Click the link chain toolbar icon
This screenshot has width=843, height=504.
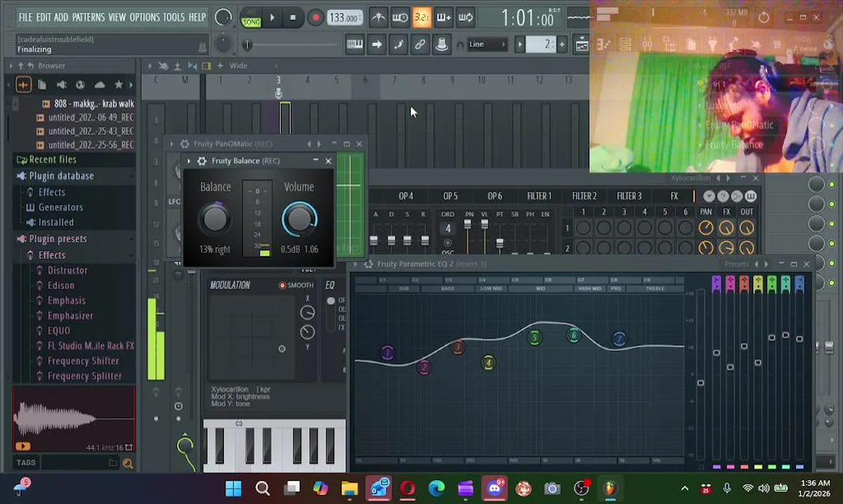(x=420, y=45)
